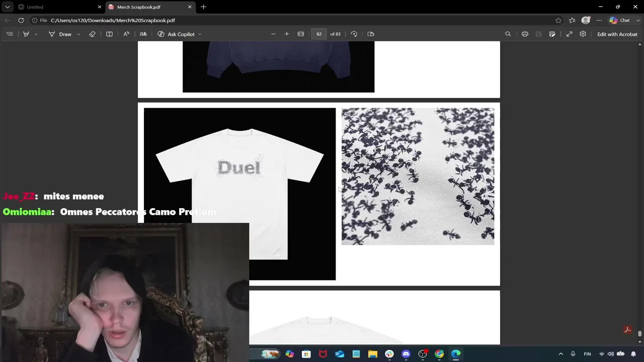Select the Erase tool
The image size is (644, 362).
92,34
